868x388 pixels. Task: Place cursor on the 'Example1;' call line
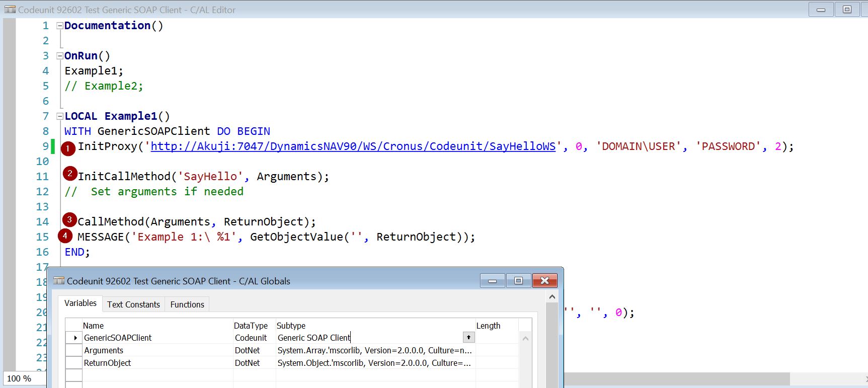click(94, 71)
